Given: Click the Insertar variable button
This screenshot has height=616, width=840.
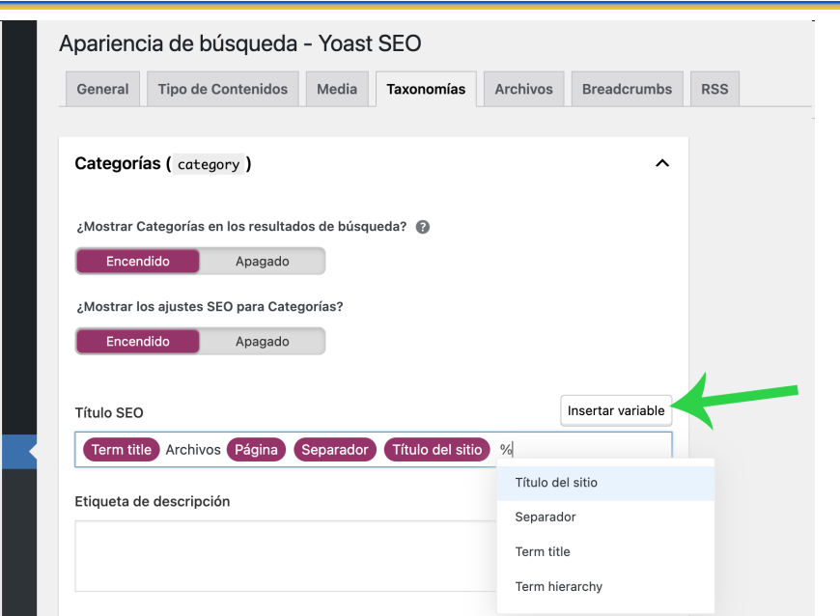Looking at the screenshot, I should point(616,411).
